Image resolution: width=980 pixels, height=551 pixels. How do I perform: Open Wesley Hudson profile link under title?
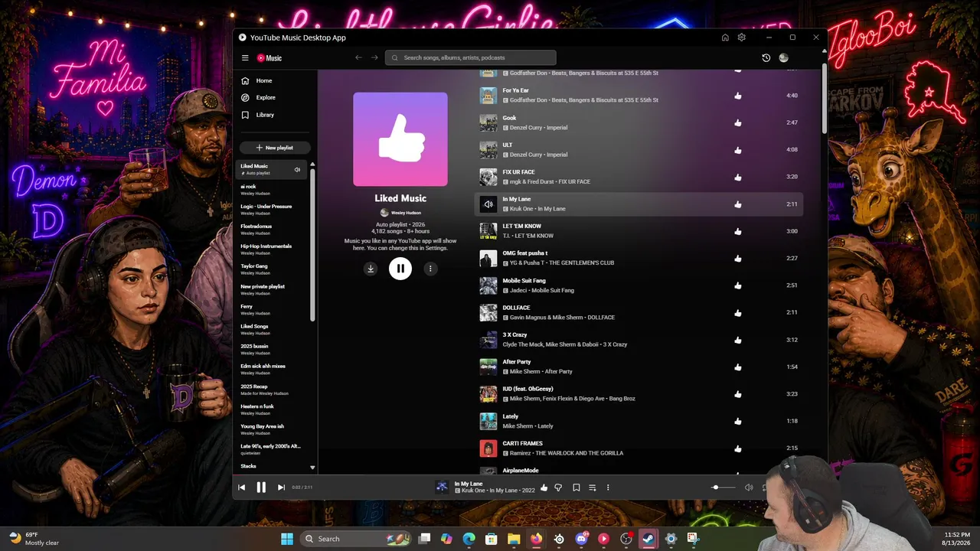pyautogui.click(x=400, y=213)
